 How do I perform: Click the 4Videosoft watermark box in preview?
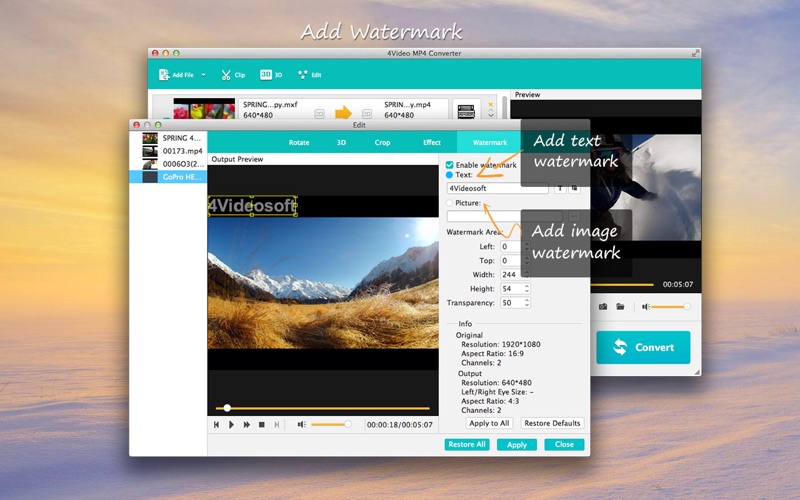253,206
